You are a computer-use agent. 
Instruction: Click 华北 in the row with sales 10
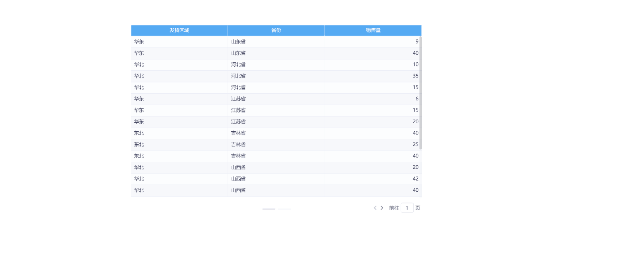[139, 65]
